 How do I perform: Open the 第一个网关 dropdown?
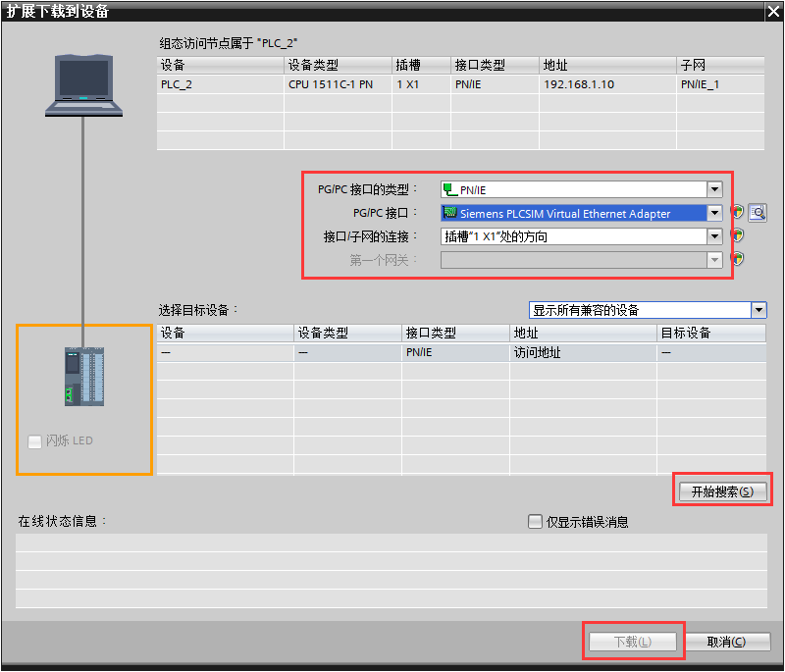pos(714,260)
